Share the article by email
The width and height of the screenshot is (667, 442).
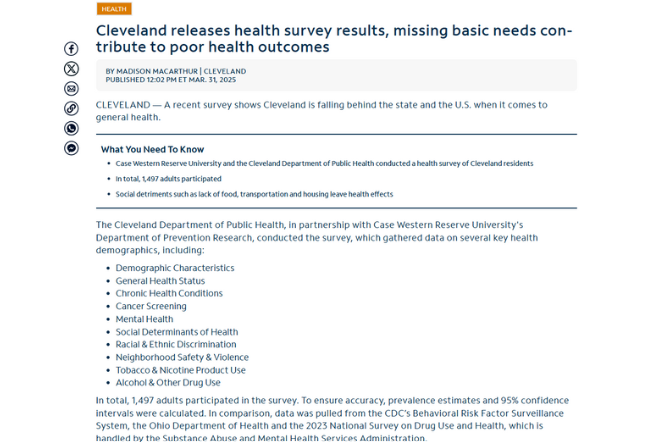click(x=71, y=89)
